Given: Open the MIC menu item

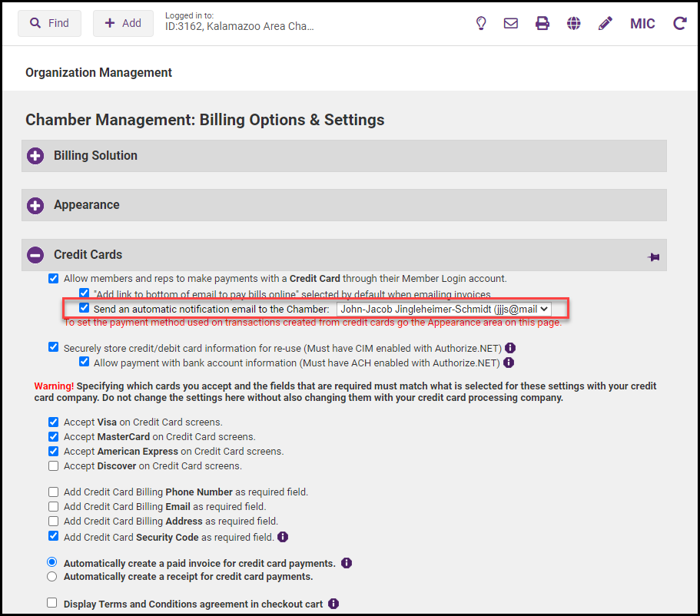Looking at the screenshot, I should point(642,23).
